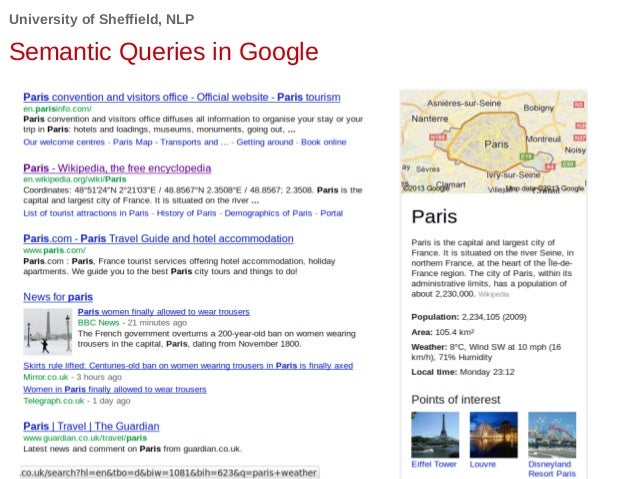Viewport: 638px width, 479px height.
Task: Open the Demographics of Paris sitelink
Action: pos(268,213)
